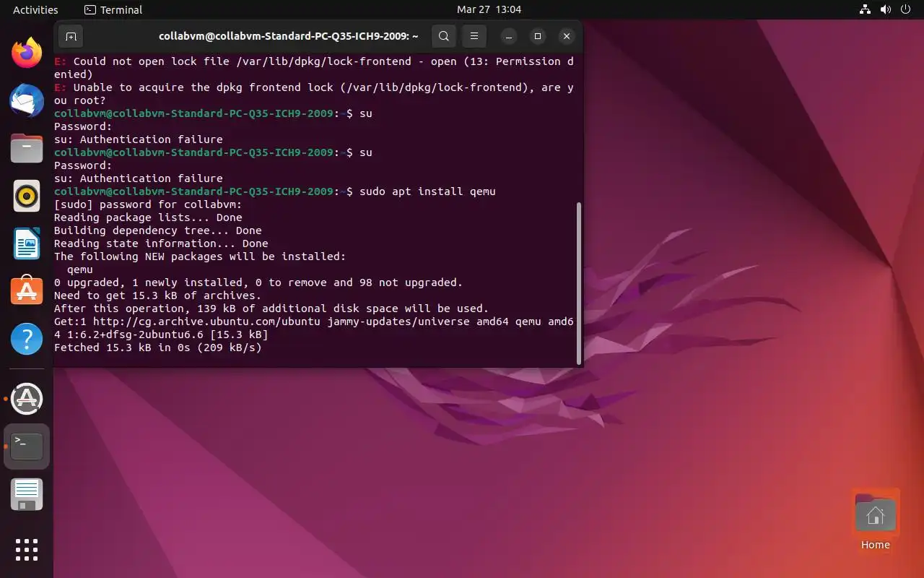Launch Rhythmbox music player
This screenshot has width=924, height=578.
(27, 196)
